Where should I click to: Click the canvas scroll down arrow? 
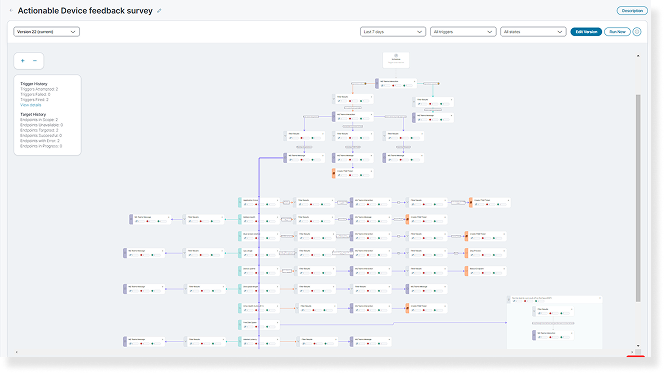point(638,346)
